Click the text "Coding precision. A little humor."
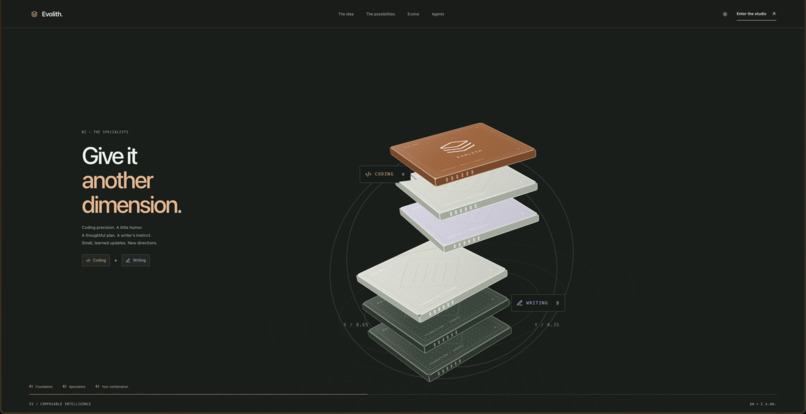 (x=112, y=227)
